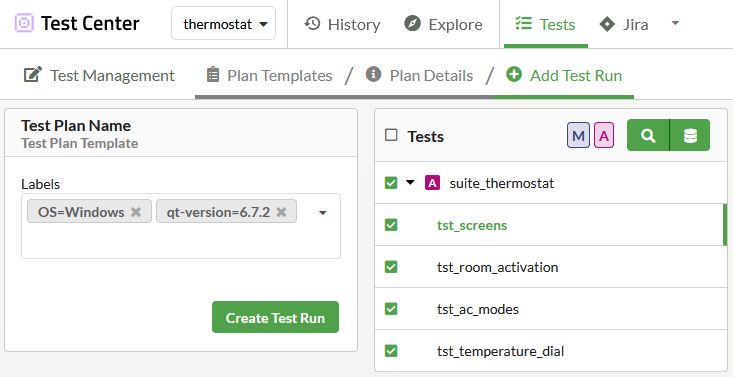Uncheck the tst_screens checkbox

coord(391,225)
